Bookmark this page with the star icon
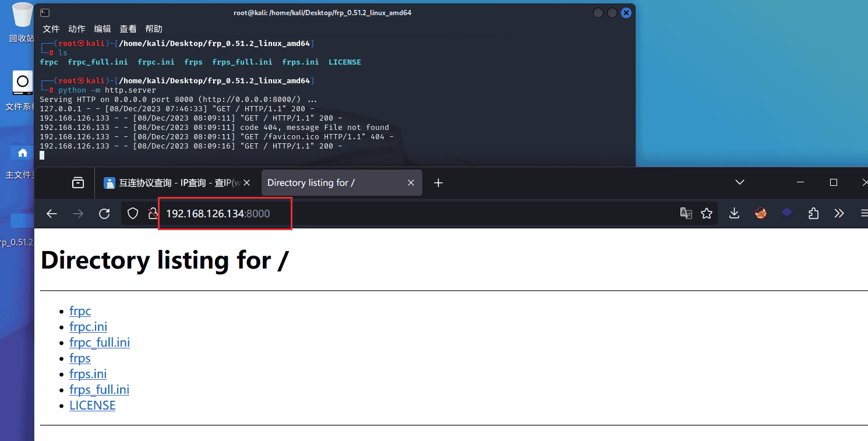 pos(707,214)
